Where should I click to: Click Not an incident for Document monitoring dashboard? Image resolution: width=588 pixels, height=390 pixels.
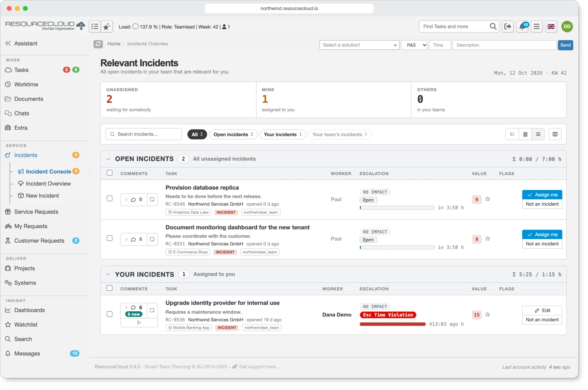[x=542, y=244]
